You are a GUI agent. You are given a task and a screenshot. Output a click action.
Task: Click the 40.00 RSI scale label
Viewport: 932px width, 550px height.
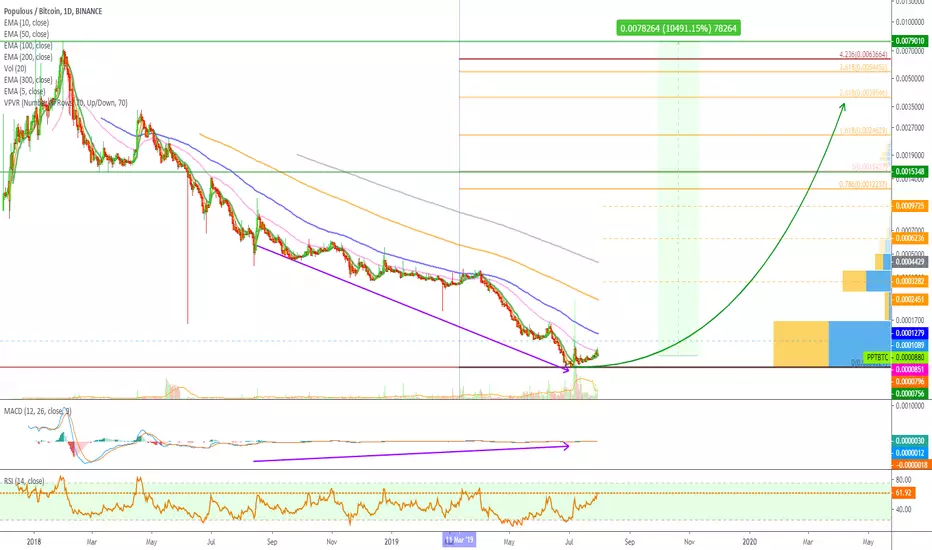903,510
